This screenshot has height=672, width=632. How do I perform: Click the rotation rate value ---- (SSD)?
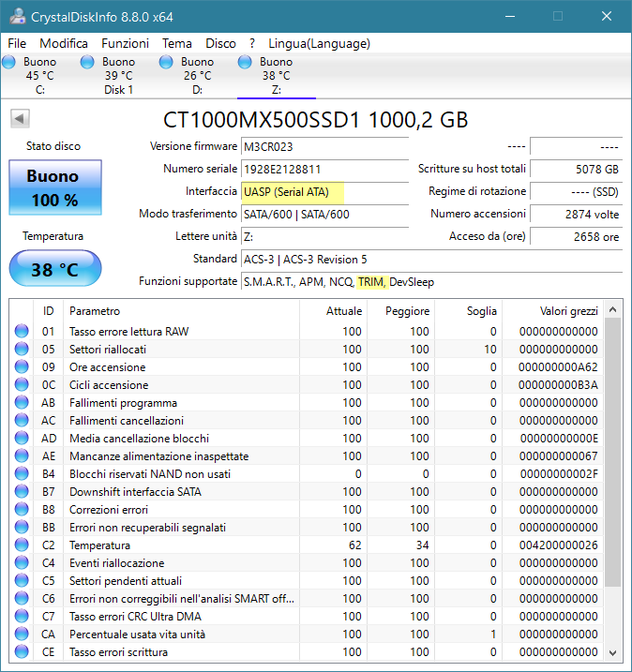point(576,192)
